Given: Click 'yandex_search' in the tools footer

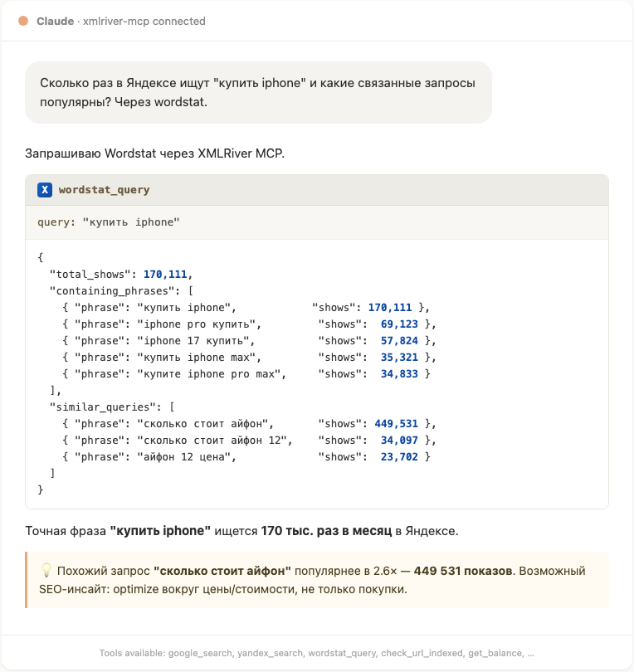Looking at the screenshot, I should (x=270, y=653).
